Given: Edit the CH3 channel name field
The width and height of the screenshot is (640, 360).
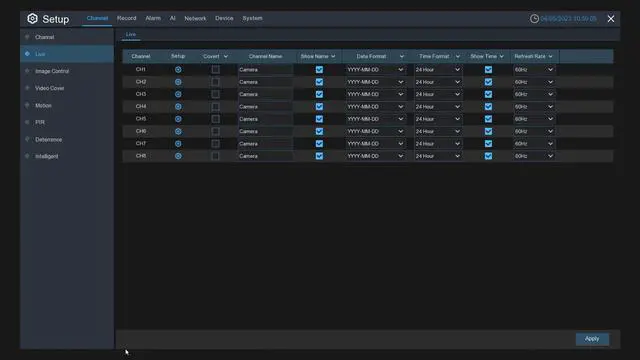Looking at the screenshot, I should [265, 94].
